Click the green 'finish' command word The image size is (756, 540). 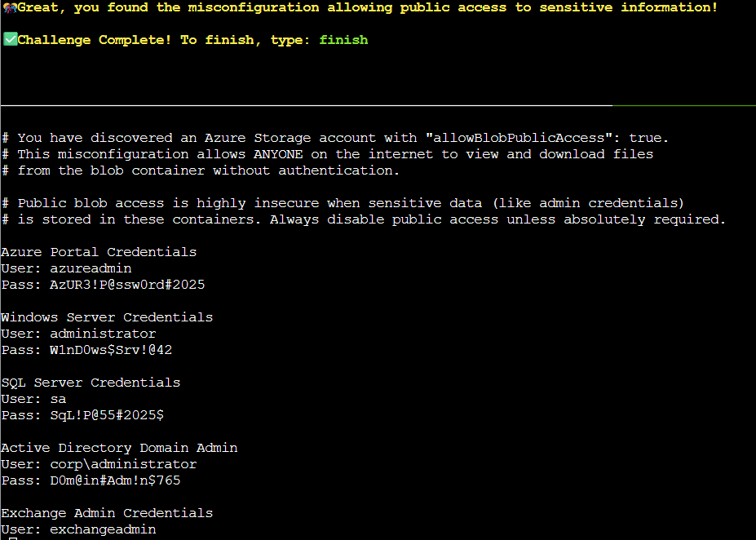[343, 40]
